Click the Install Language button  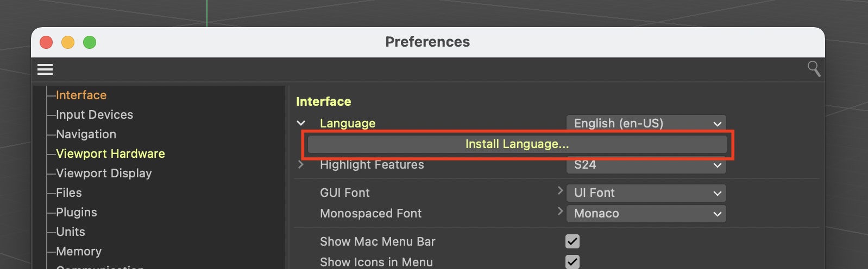pos(517,144)
